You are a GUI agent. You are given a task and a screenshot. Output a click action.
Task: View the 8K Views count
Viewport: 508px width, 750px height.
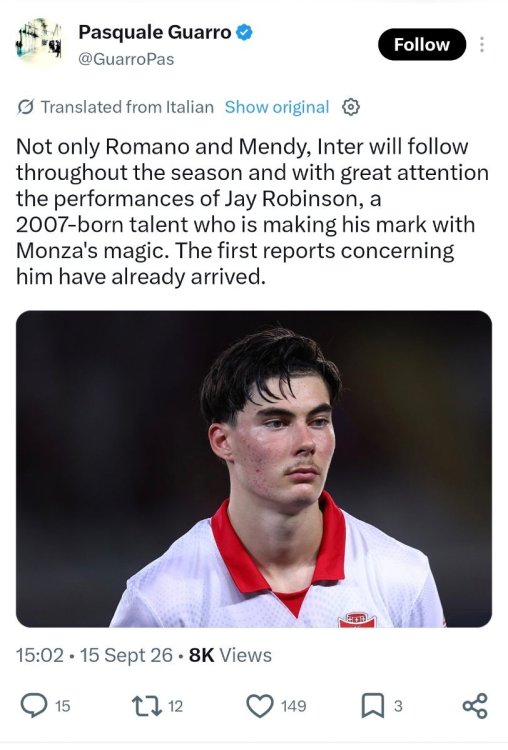tap(230, 655)
